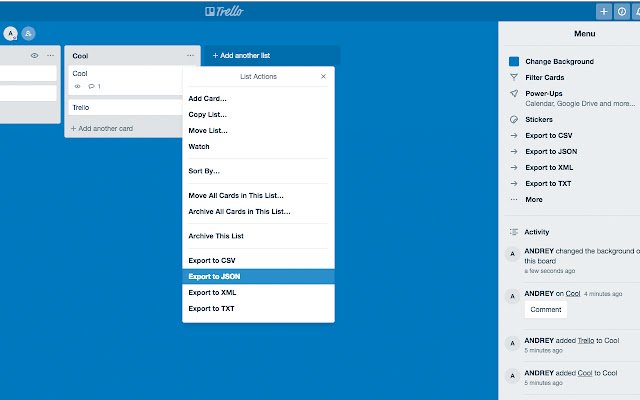The height and width of the screenshot is (400, 640).
Task: Open the Cool list three-dot menu
Action: pos(190,56)
